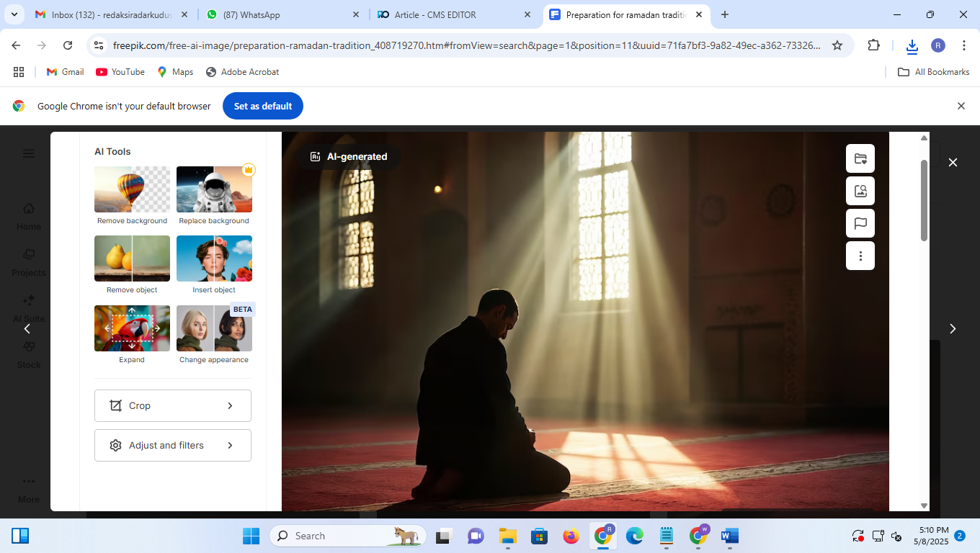
Task: Open the Chrome extensions puzzle icon
Action: pyautogui.click(x=873, y=45)
